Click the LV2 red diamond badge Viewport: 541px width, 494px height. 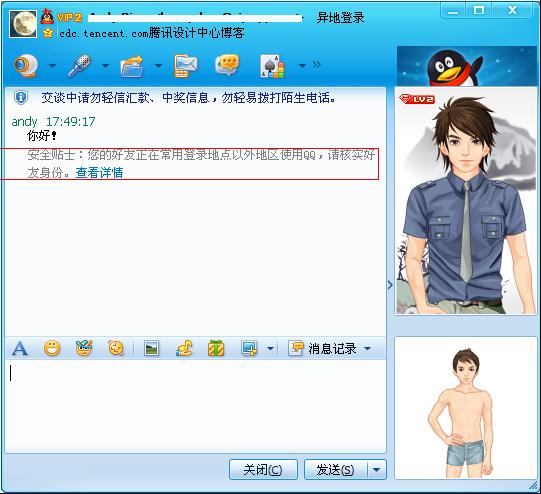(x=417, y=99)
